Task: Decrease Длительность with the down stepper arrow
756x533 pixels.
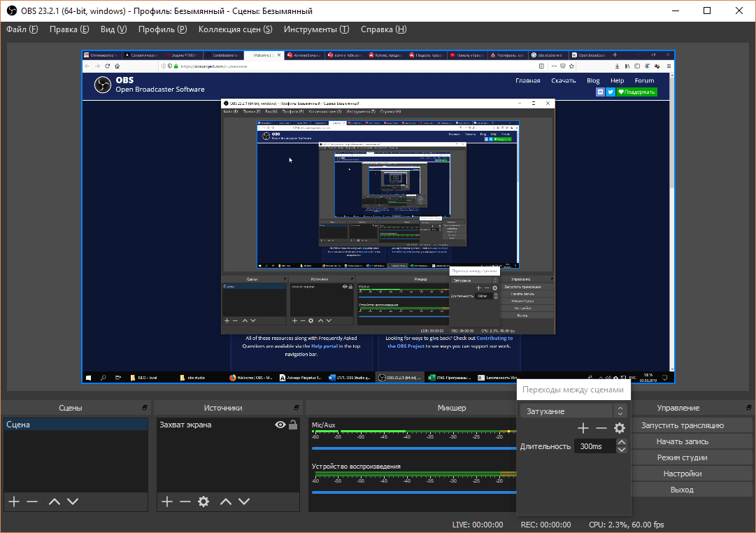Action: tap(622, 450)
